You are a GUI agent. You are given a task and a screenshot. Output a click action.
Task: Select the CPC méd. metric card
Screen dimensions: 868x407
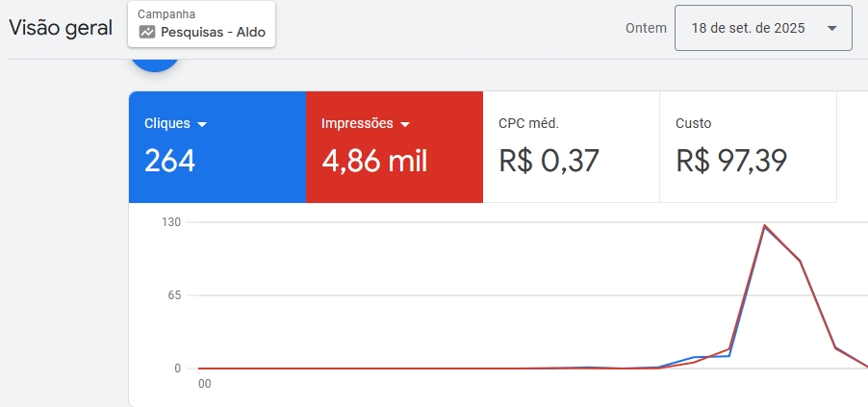[572, 147]
